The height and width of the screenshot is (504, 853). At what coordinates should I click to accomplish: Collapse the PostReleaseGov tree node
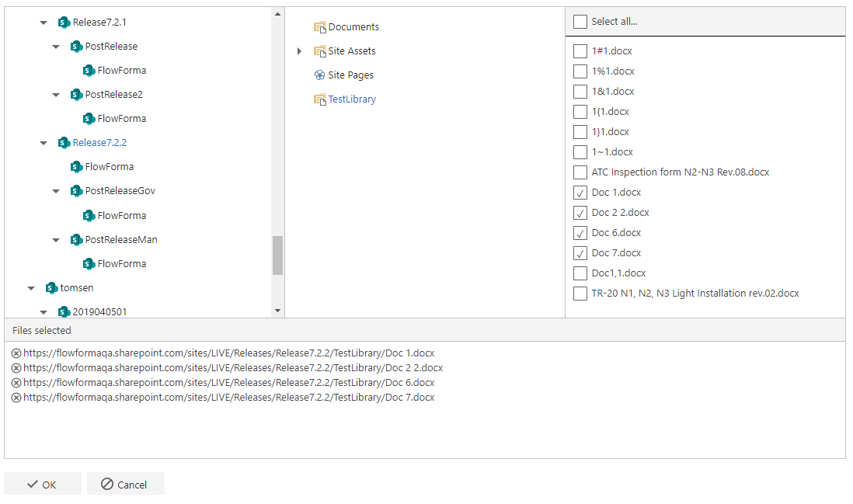[x=56, y=191]
